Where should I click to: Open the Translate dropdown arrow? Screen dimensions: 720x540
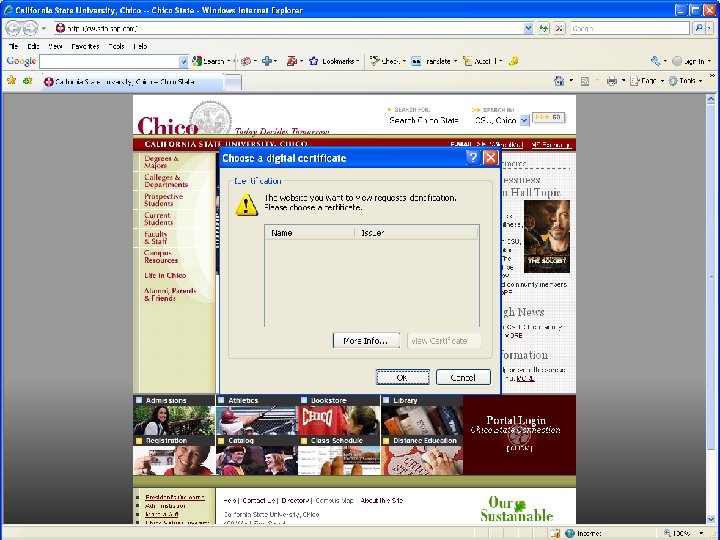456,61
